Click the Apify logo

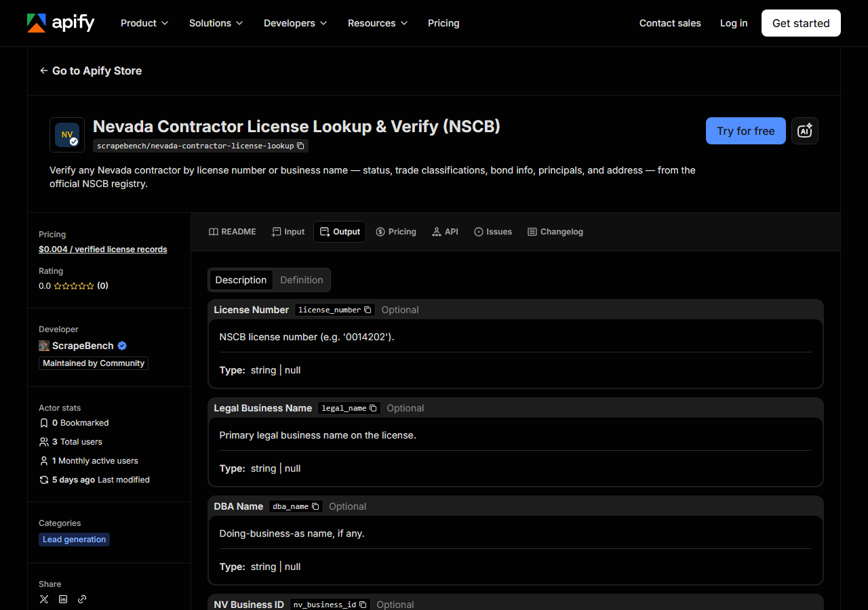(61, 23)
